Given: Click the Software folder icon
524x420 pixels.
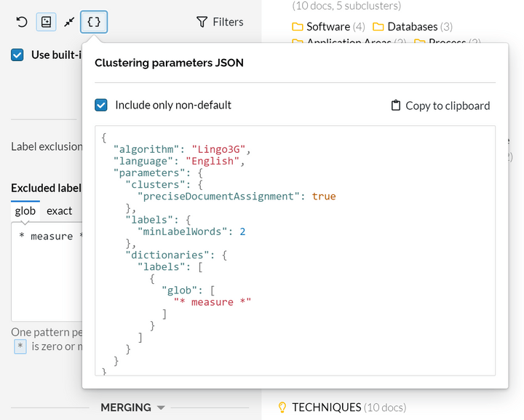Looking at the screenshot, I should [297, 27].
